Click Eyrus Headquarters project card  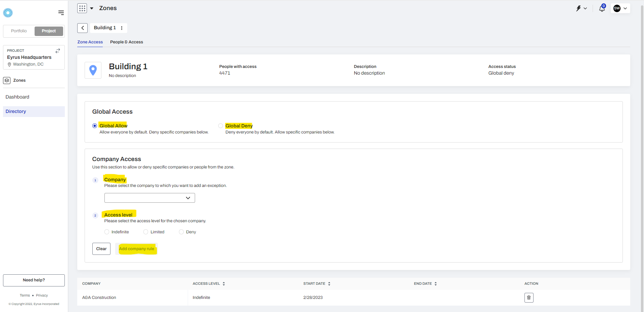34,57
